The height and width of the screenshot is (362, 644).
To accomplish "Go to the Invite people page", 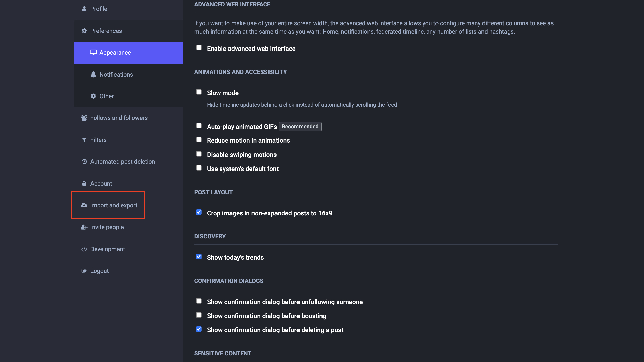I will pyautogui.click(x=128, y=227).
